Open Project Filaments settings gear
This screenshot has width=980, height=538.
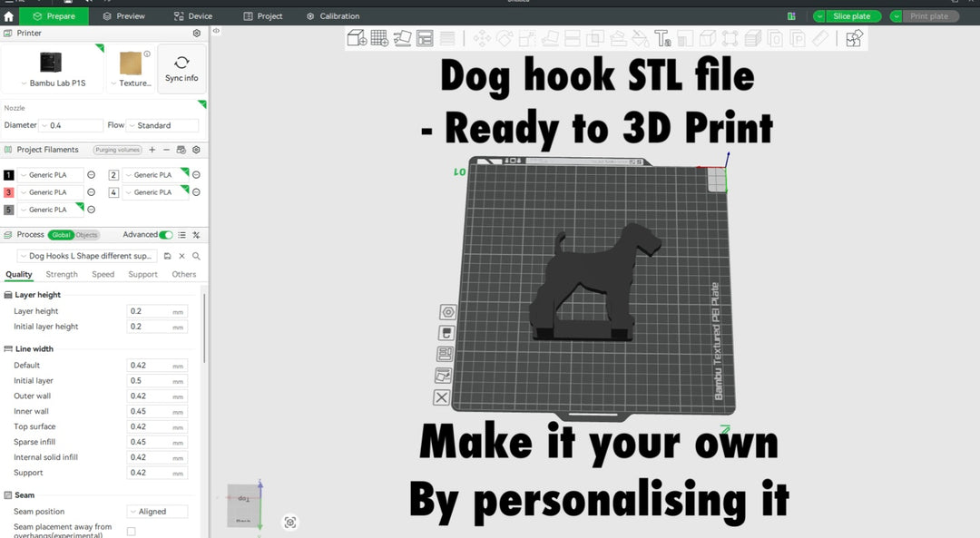click(x=196, y=150)
